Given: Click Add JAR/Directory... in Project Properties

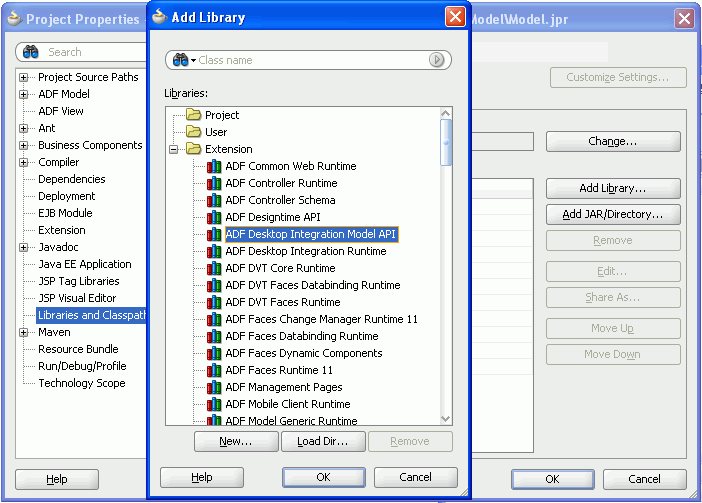Looking at the screenshot, I should click(x=613, y=214).
